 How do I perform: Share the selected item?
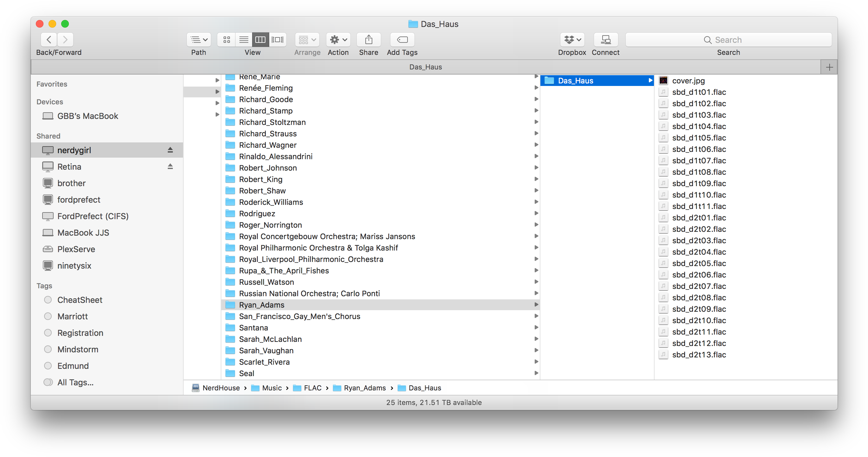(369, 40)
